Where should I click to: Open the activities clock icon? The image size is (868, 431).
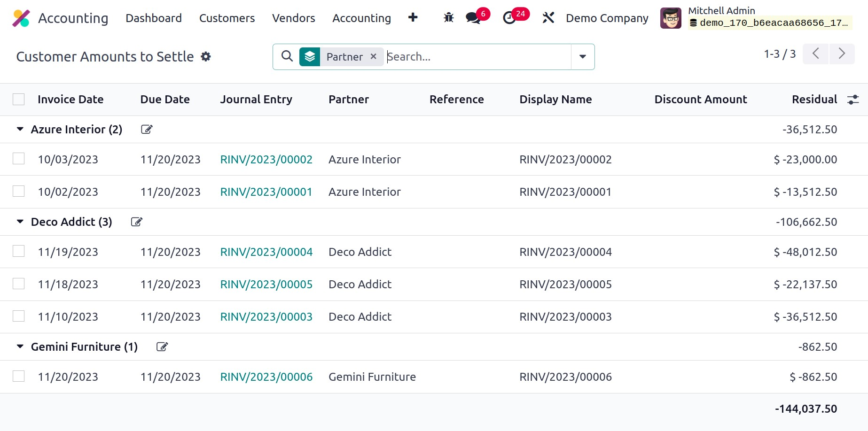(x=509, y=18)
